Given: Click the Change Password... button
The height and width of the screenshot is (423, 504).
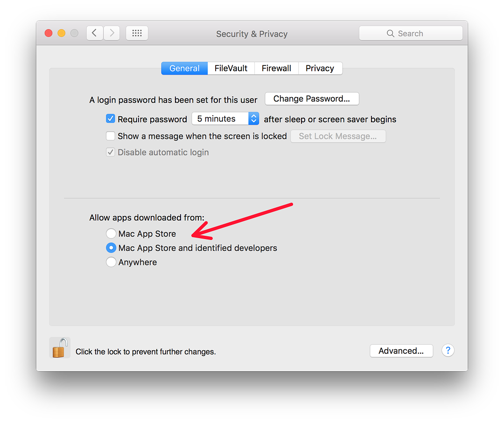Looking at the screenshot, I should coord(312,99).
